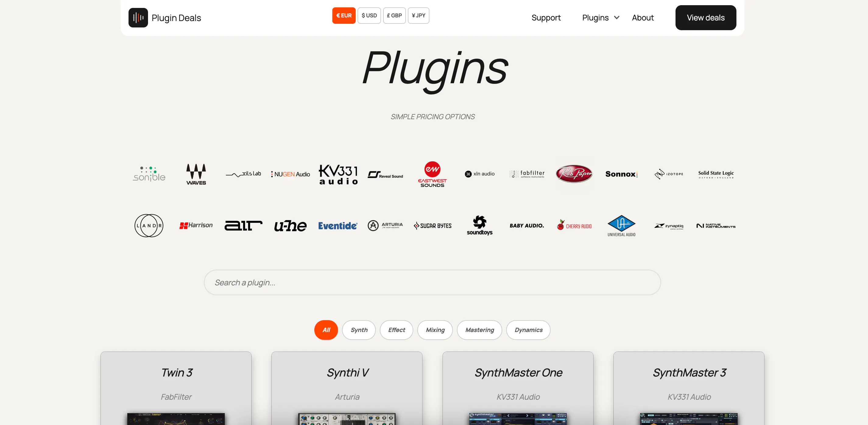868x425 pixels.
Task: Click the LANDR circular logo
Action: pyautogui.click(x=149, y=225)
